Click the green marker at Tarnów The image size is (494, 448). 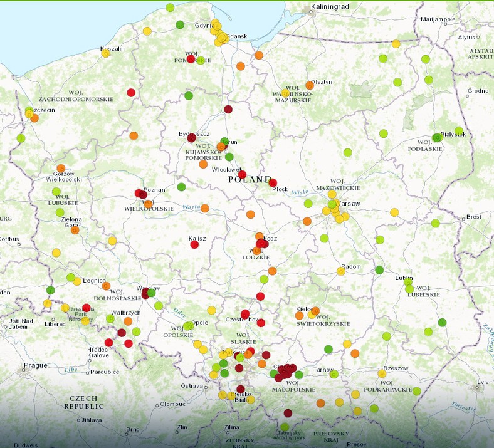[x=334, y=374]
